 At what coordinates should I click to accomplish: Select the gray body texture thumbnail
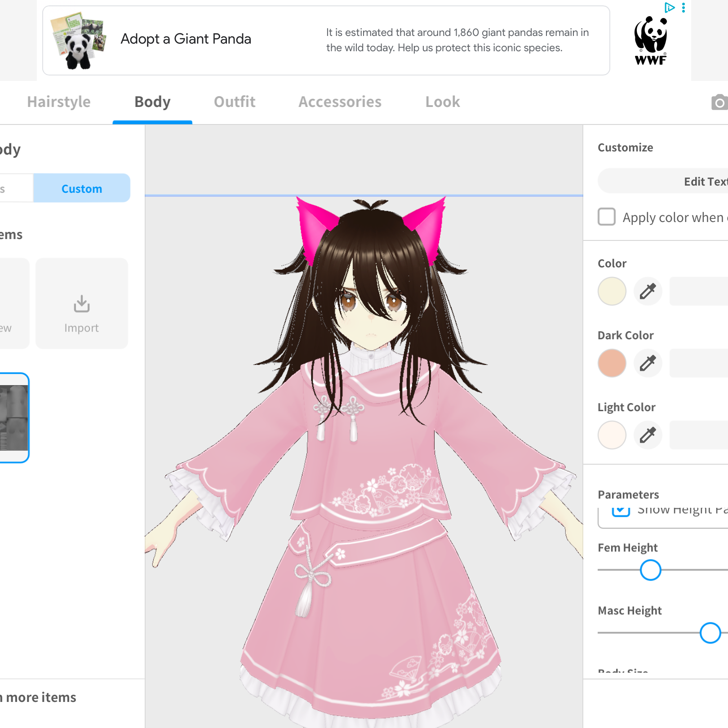pyautogui.click(x=14, y=417)
